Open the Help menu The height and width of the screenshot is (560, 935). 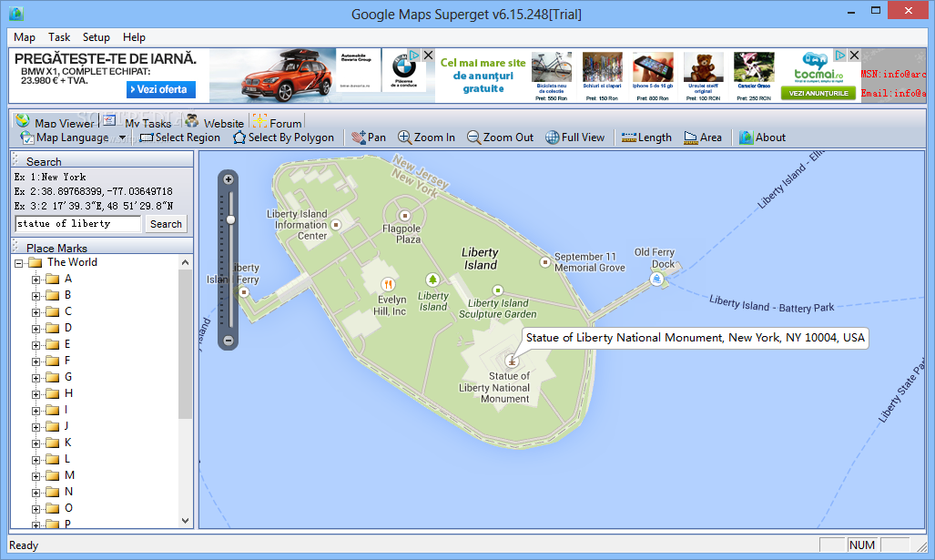tap(134, 37)
